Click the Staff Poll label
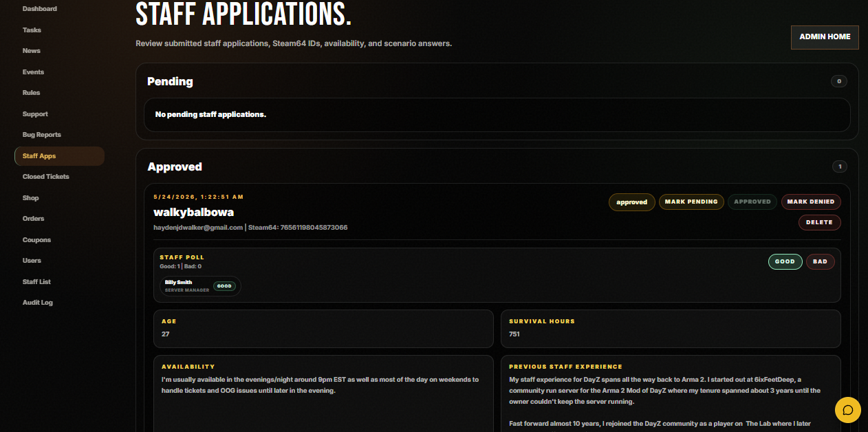Screen dimensions: 868x432 pyautogui.click(x=182, y=257)
